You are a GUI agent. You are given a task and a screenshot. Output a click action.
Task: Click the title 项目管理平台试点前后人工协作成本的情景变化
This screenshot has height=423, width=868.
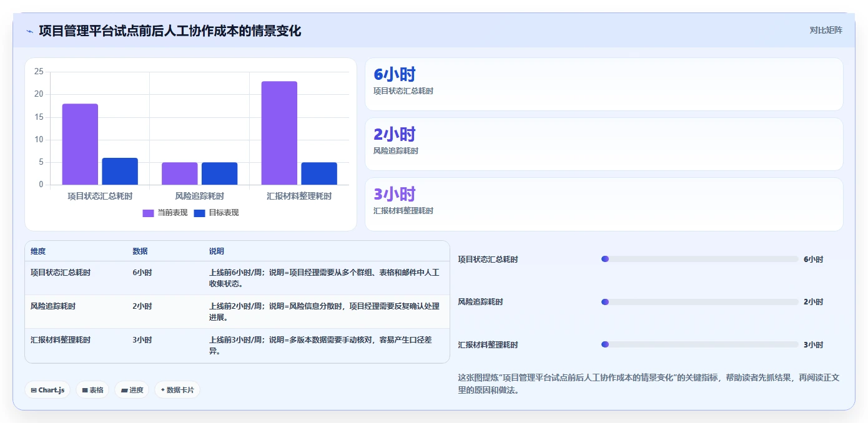tap(170, 31)
